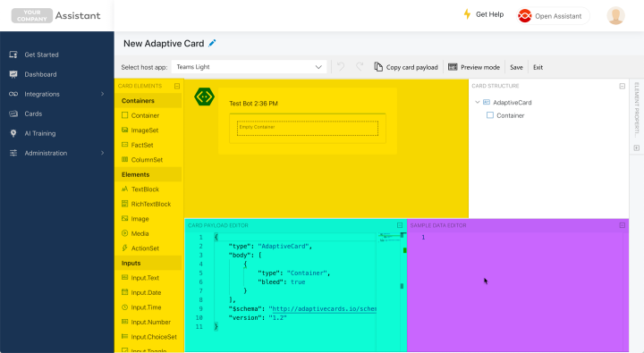Click the adaptivecards.io schema URL
Image resolution: width=644 pixels, height=353 pixels.
pos(324,309)
